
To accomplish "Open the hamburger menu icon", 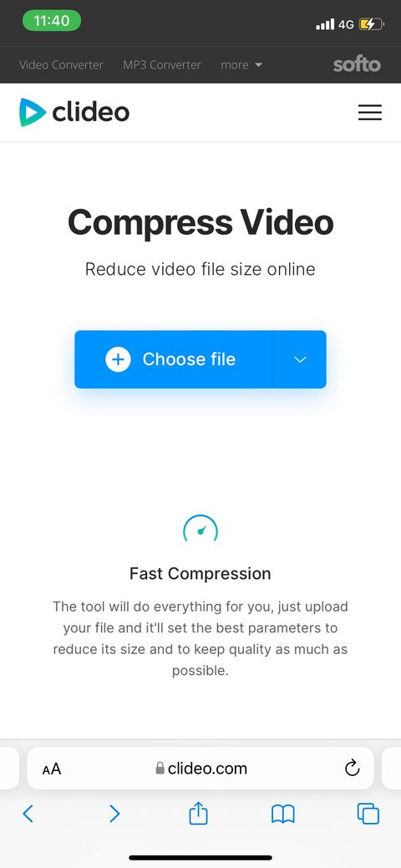I will point(369,113).
